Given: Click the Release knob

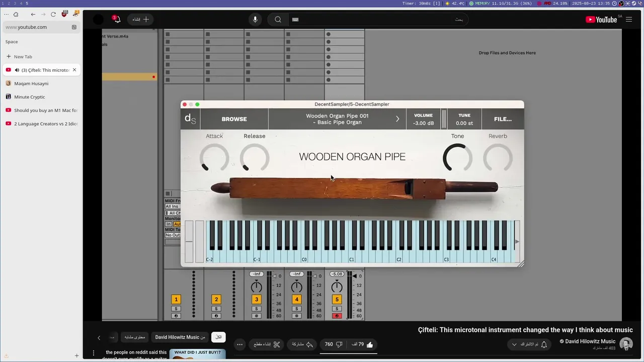Looking at the screenshot, I should [x=255, y=158].
